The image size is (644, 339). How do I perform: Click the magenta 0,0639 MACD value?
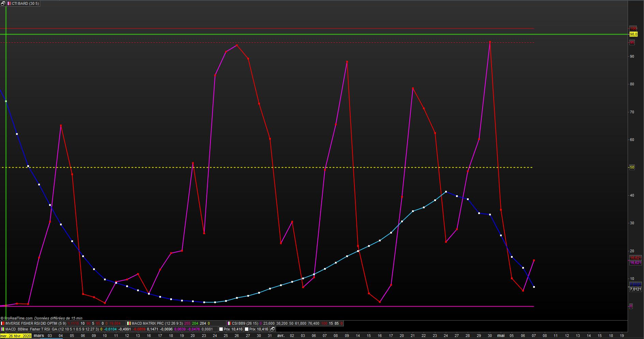(x=180, y=329)
